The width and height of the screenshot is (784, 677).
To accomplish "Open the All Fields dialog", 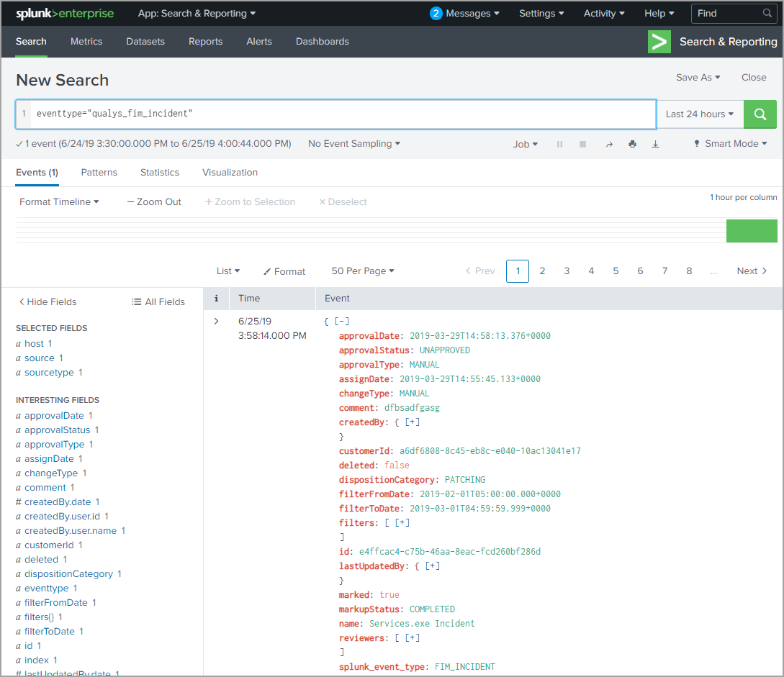I will click(158, 301).
